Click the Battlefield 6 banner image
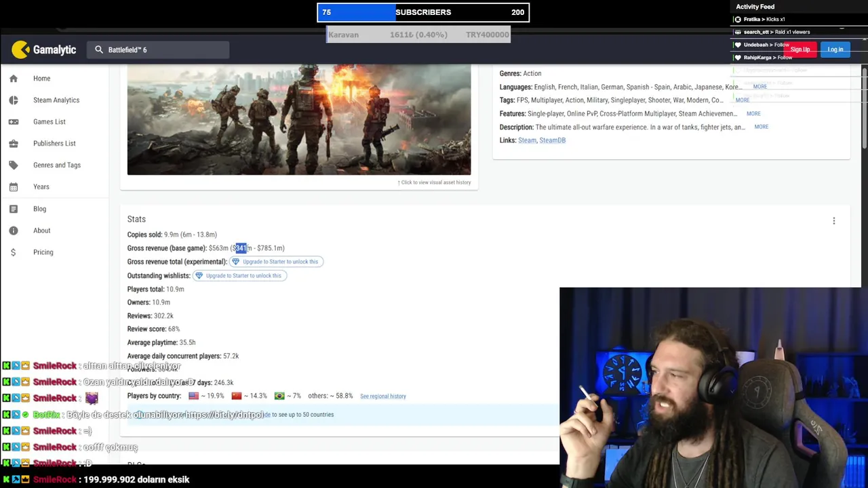 299,120
